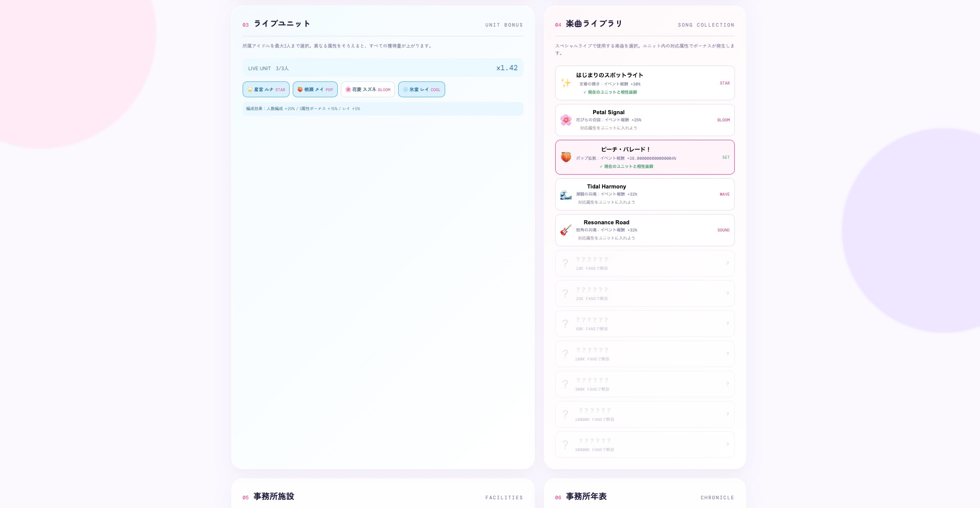
Task: Click the 楽曲ライブラリ section heading
Action: point(594,24)
